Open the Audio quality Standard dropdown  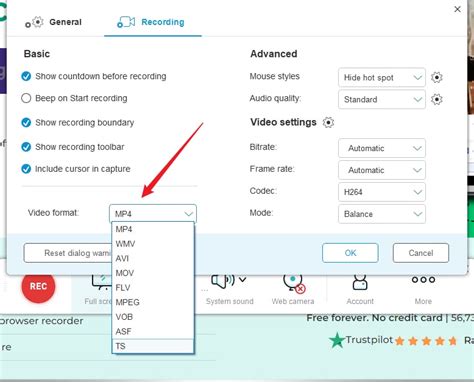click(x=382, y=100)
